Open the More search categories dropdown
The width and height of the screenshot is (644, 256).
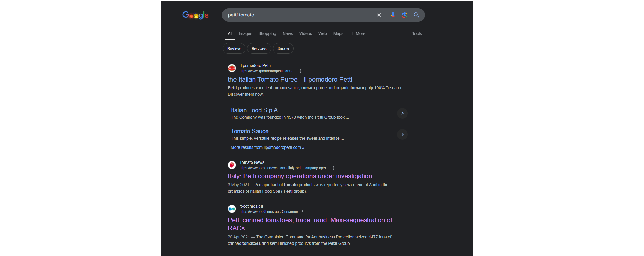coord(358,33)
